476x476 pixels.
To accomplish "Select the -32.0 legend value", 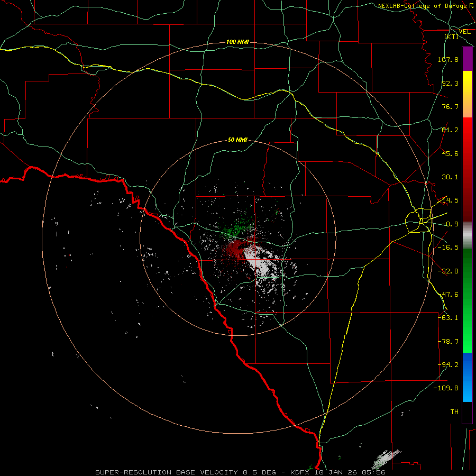I will (448, 271).
